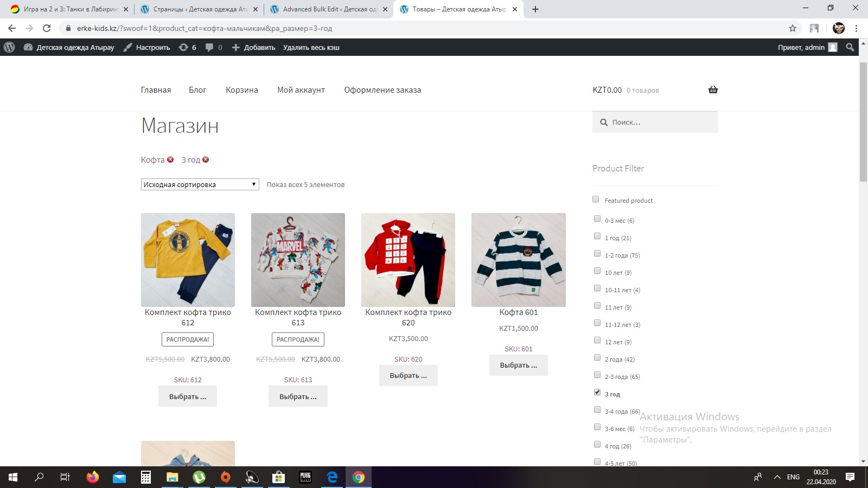Open the Исходная сортировка sorting dropdown
This screenshot has width=868, height=488.
200,184
